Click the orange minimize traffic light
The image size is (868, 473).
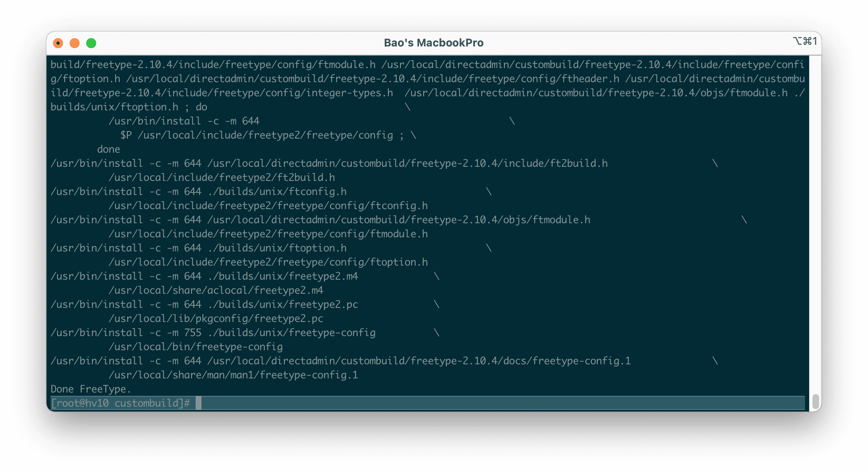(75, 42)
